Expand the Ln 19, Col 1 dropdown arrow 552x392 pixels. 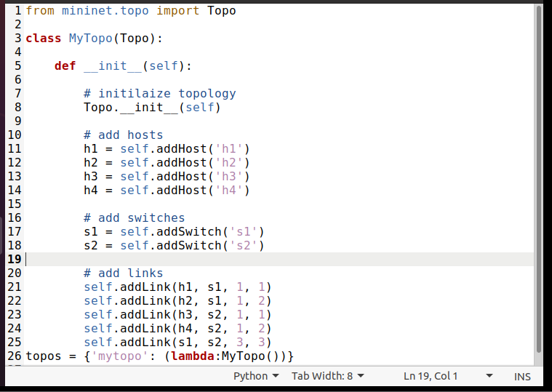(489, 376)
